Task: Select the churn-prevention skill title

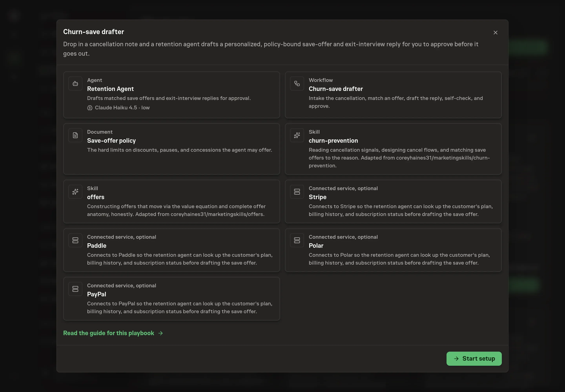Action: pos(333,141)
